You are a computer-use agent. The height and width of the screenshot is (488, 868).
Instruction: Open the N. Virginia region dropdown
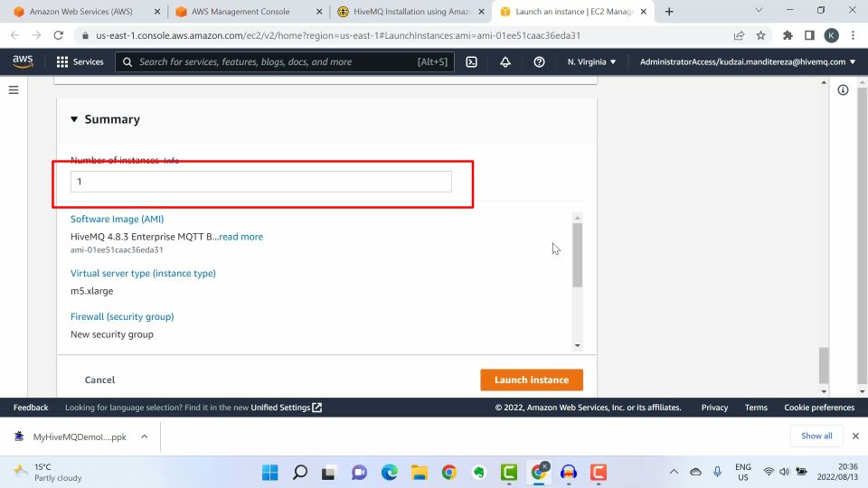click(x=591, y=62)
